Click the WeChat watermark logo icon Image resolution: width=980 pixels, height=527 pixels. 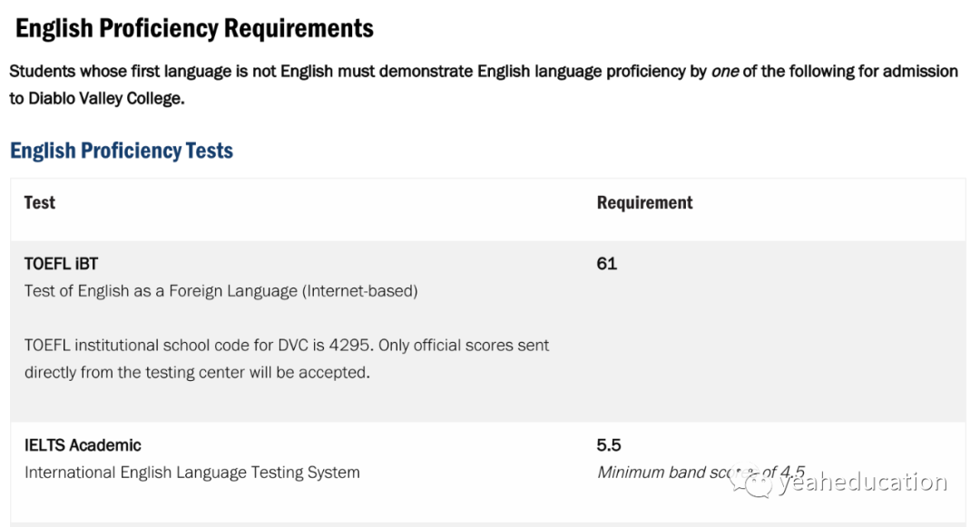750,482
